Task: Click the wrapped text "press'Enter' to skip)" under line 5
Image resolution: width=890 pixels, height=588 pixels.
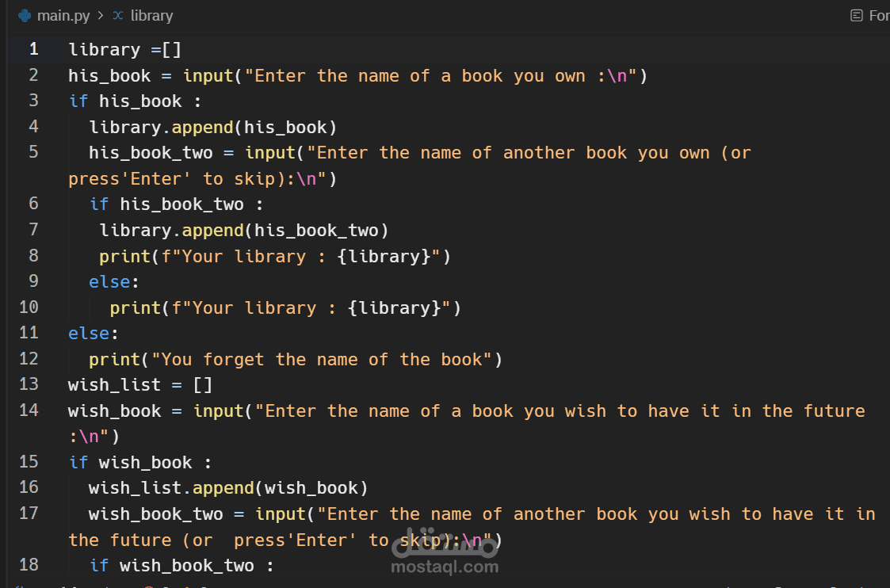Action: (x=177, y=179)
